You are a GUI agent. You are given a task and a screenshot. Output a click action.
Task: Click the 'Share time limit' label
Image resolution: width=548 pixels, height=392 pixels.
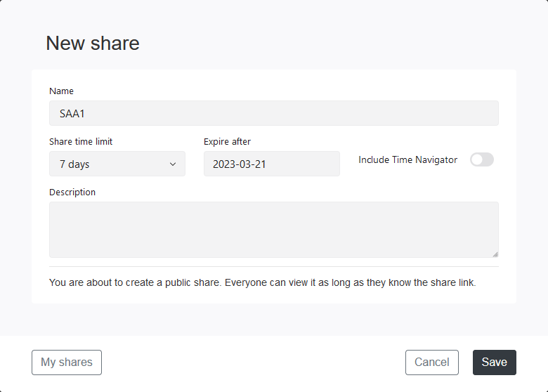click(81, 141)
